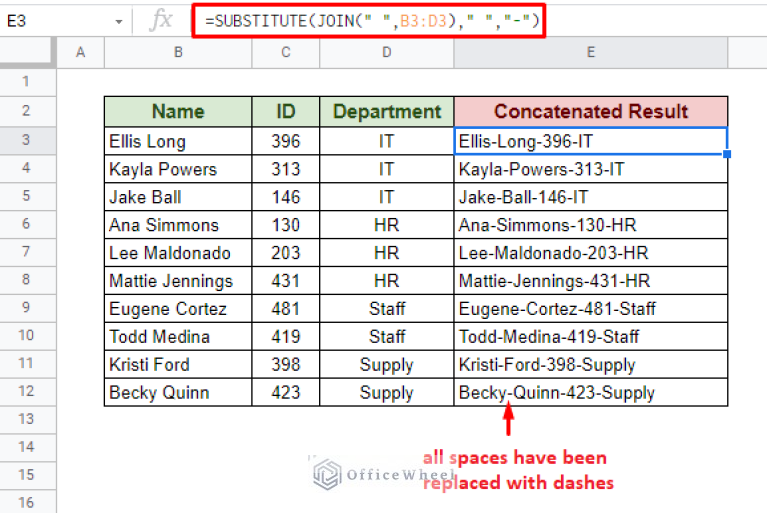Click ID cell 431
The width and height of the screenshot is (767, 513).
click(x=286, y=281)
